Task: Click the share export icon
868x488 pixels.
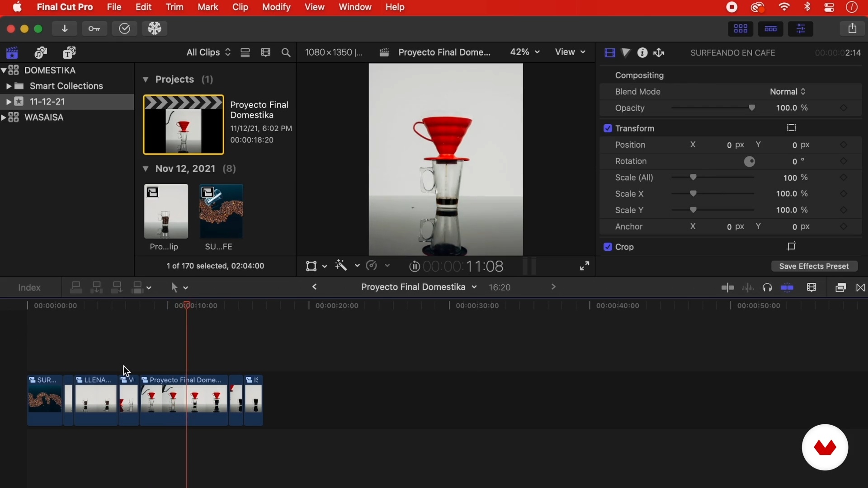Action: [x=852, y=28]
